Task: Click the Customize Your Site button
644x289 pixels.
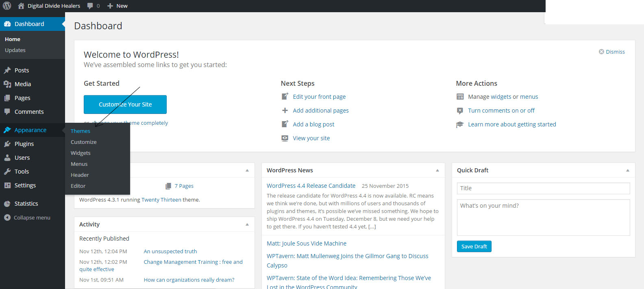Action: point(125,104)
